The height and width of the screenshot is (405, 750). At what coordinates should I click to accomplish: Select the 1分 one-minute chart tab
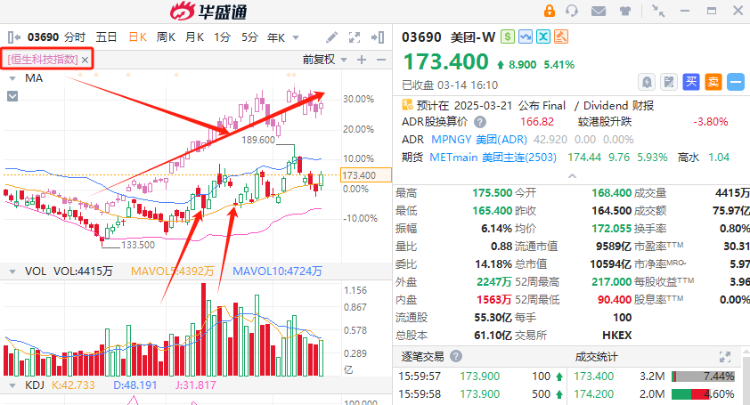[x=222, y=37]
